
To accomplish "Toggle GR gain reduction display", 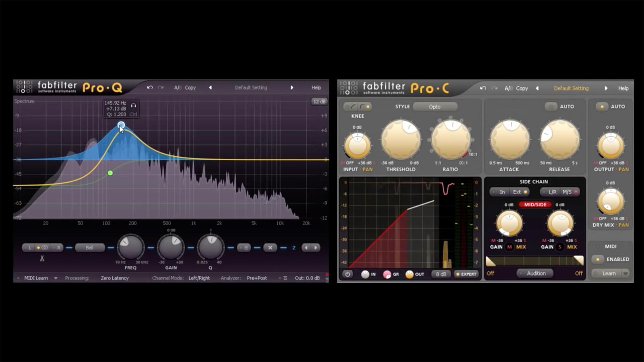I will [387, 274].
